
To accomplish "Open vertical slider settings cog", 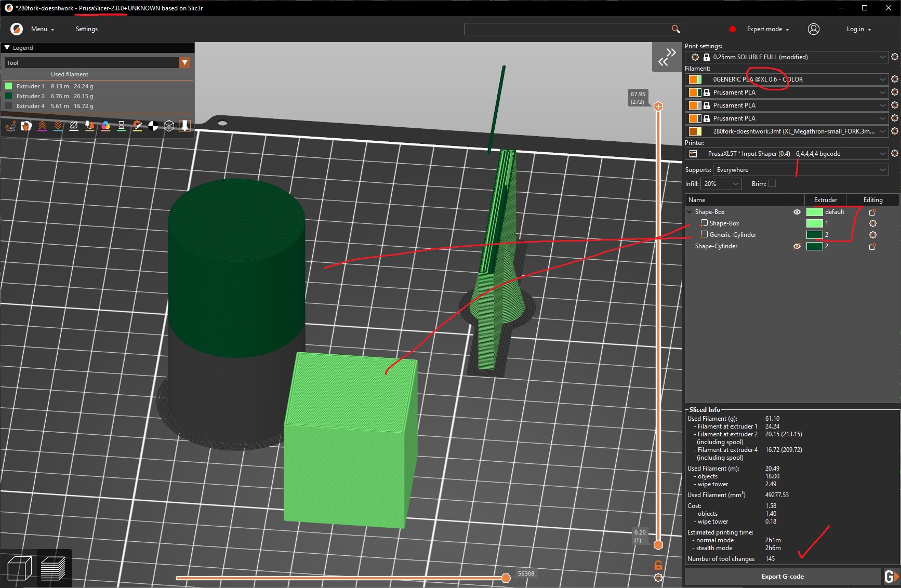I will click(658, 578).
